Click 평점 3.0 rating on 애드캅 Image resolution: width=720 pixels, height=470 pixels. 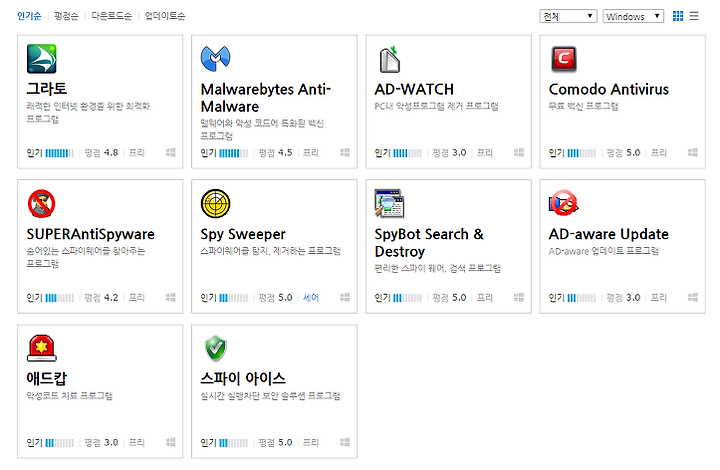101,442
